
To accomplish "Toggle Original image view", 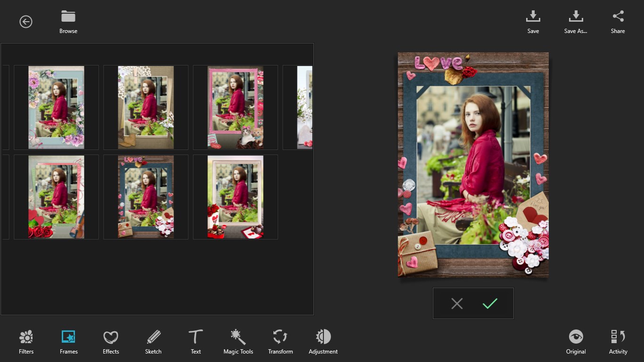I will [576, 341].
